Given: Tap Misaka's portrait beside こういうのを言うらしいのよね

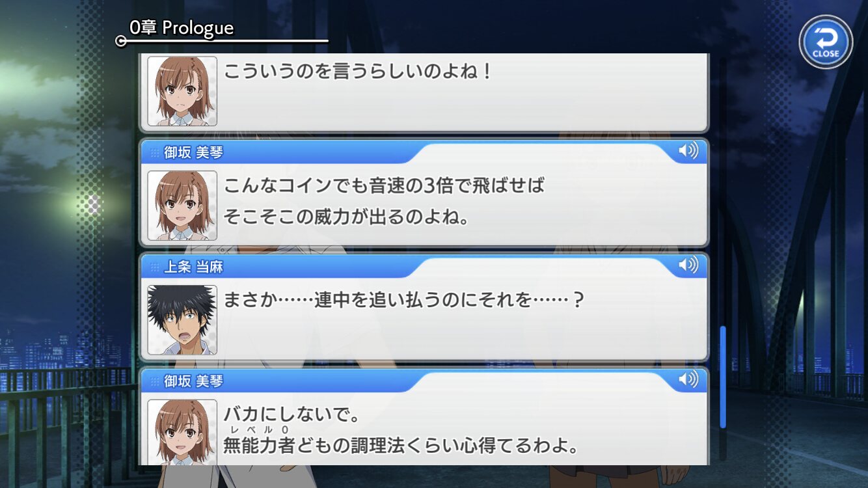Looking at the screenshot, I should click(182, 90).
